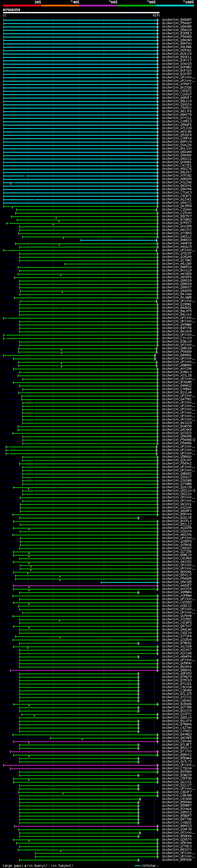The height and width of the screenshot is (868, 197).
Task: Click the purple ~60% identity legend bar
Action: (x=99, y=6)
